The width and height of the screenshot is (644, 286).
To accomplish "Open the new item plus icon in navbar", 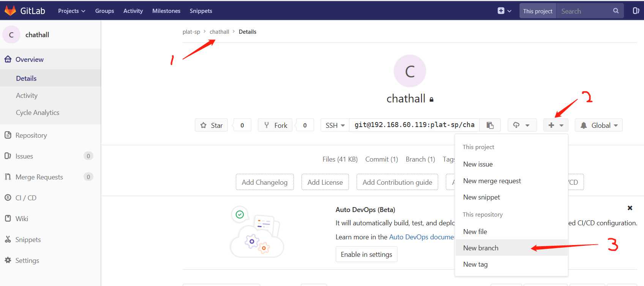I will [501, 11].
